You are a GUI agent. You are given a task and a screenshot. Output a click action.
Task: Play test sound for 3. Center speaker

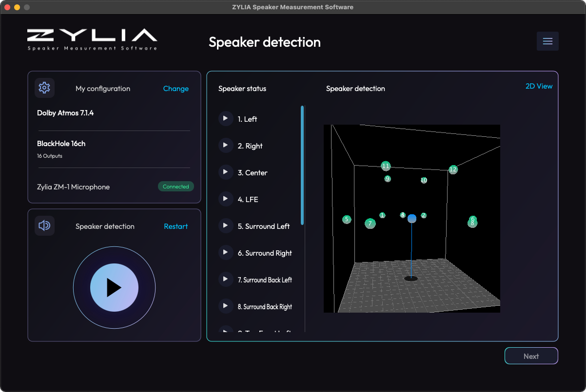pos(226,172)
